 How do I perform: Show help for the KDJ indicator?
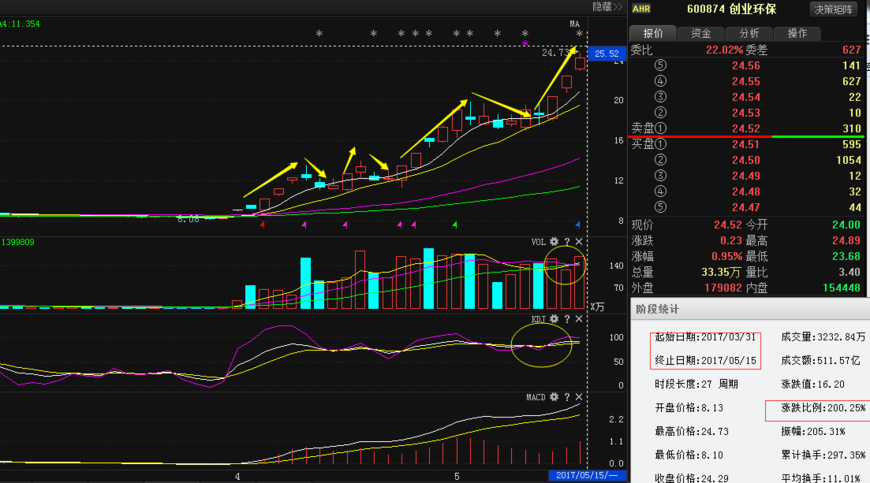(566, 319)
